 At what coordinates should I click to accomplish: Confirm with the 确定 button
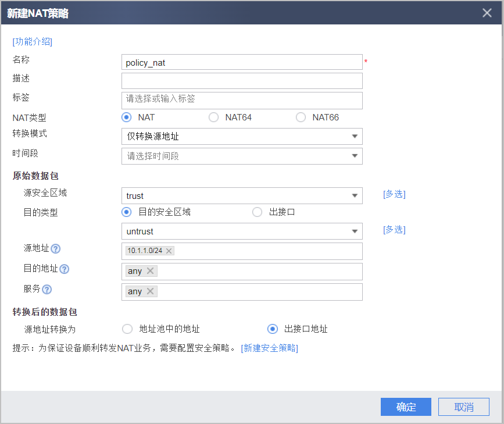pyautogui.click(x=406, y=407)
